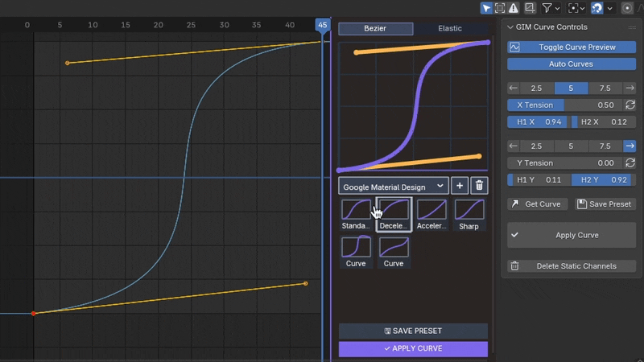644x362 pixels.
Task: Click lower handle point in curve preview
Action: tap(479, 156)
